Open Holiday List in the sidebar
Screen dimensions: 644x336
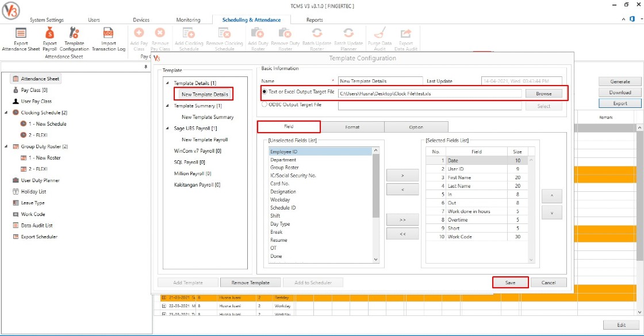[29, 192]
